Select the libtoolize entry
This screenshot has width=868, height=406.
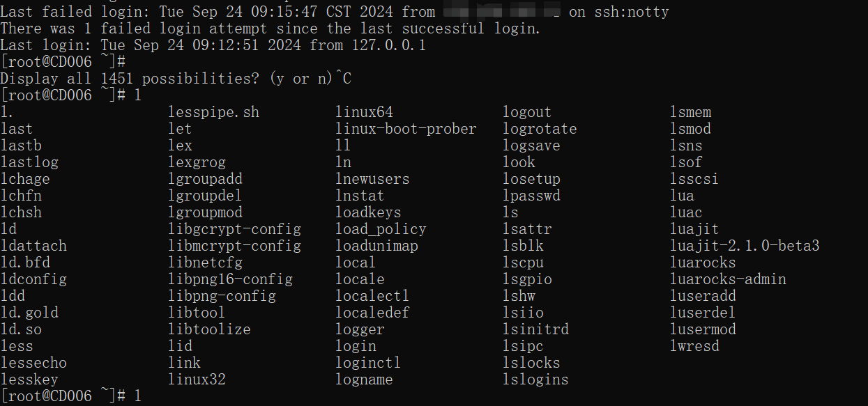click(209, 329)
